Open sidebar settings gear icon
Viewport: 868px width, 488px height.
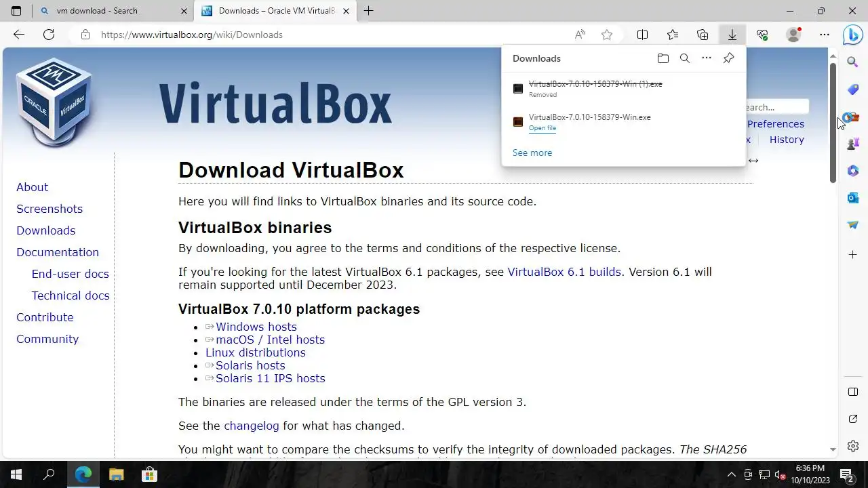coord(853,446)
